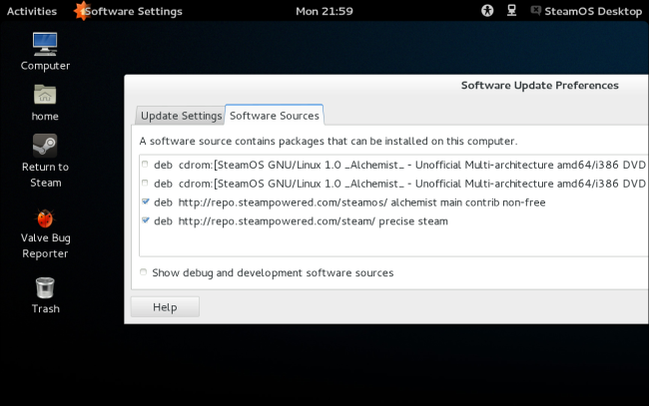Toggle Show debug and development software sources
The height and width of the screenshot is (406, 649).
coord(144,272)
